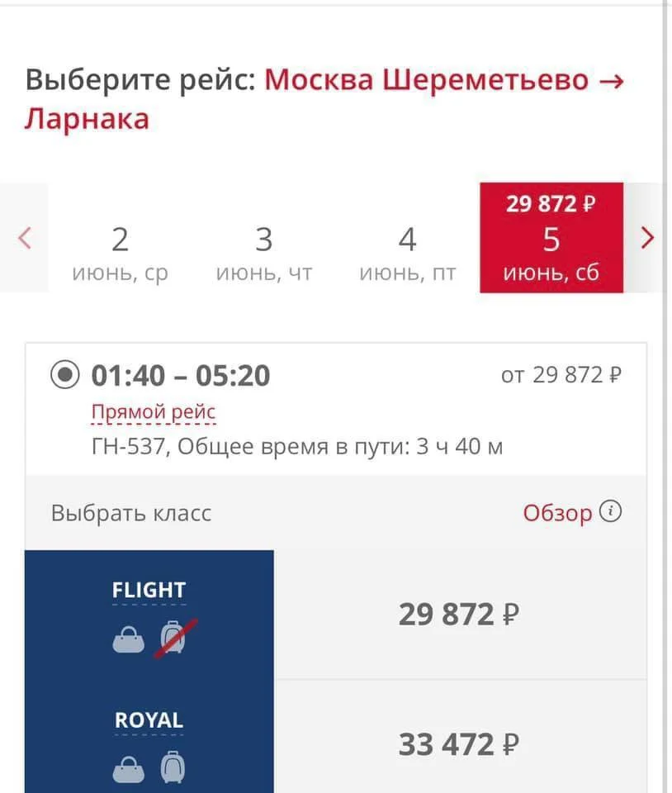
Task: Click the previous dates left arrow
Action: tap(25, 239)
